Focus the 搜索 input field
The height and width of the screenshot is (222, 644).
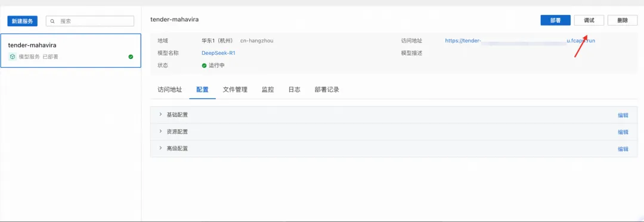[x=90, y=21]
